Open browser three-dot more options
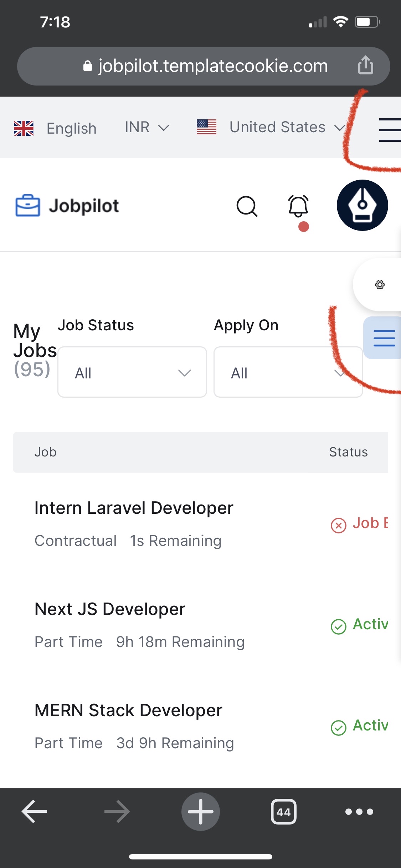 (359, 812)
